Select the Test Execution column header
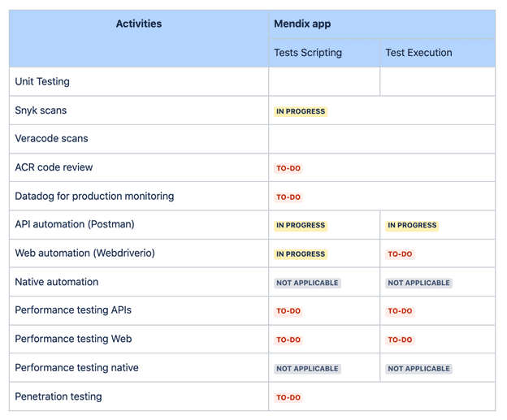The width and height of the screenshot is (507, 420). coord(418,53)
